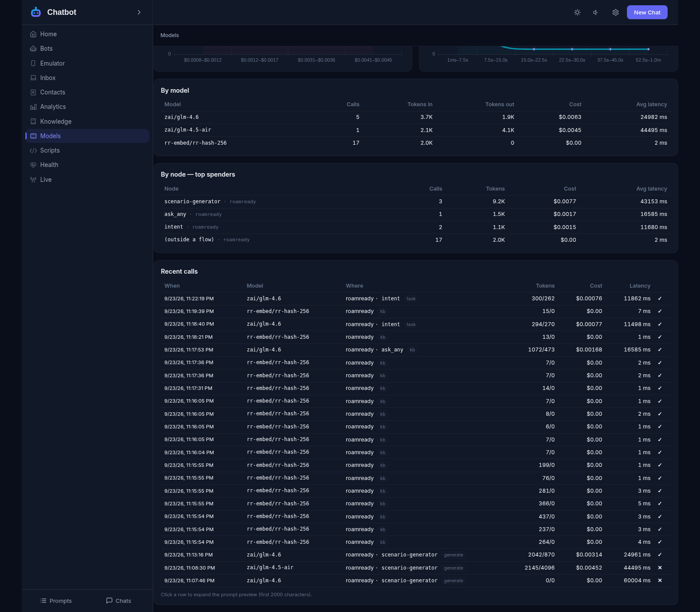Click the 16585 ms latency in Recent calls
The height and width of the screenshot is (612, 700).
pos(637,350)
